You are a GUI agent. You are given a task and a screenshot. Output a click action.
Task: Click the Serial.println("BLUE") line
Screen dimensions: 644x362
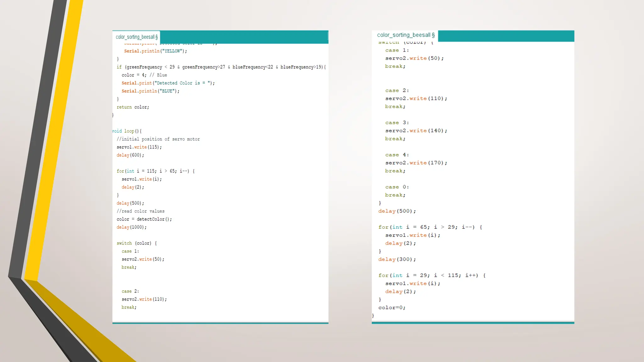tap(150, 91)
